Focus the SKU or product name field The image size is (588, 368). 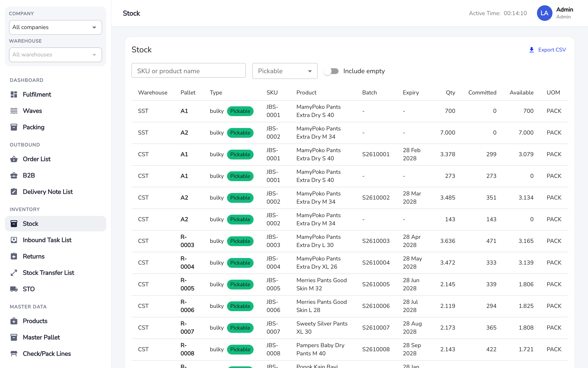pyautogui.click(x=189, y=71)
